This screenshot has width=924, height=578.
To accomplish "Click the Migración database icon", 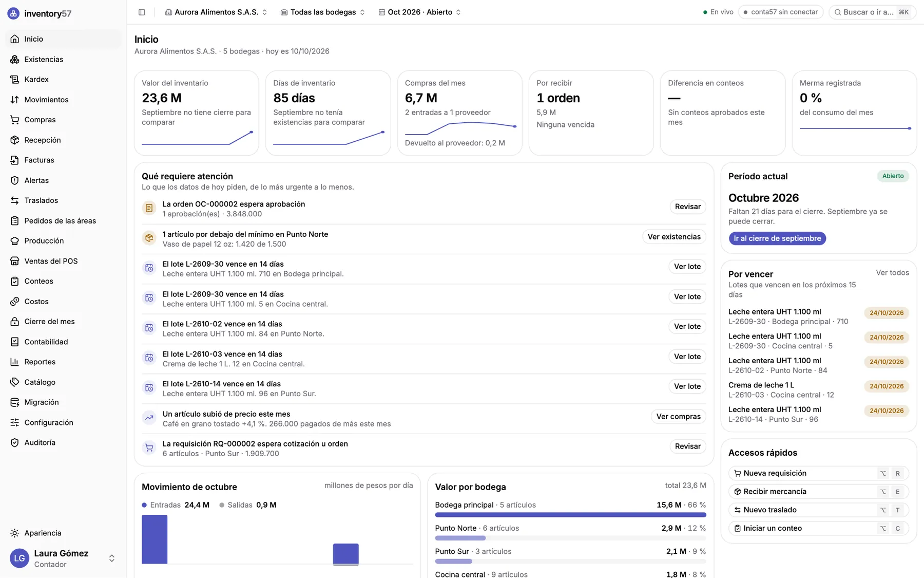I will 15,402.
